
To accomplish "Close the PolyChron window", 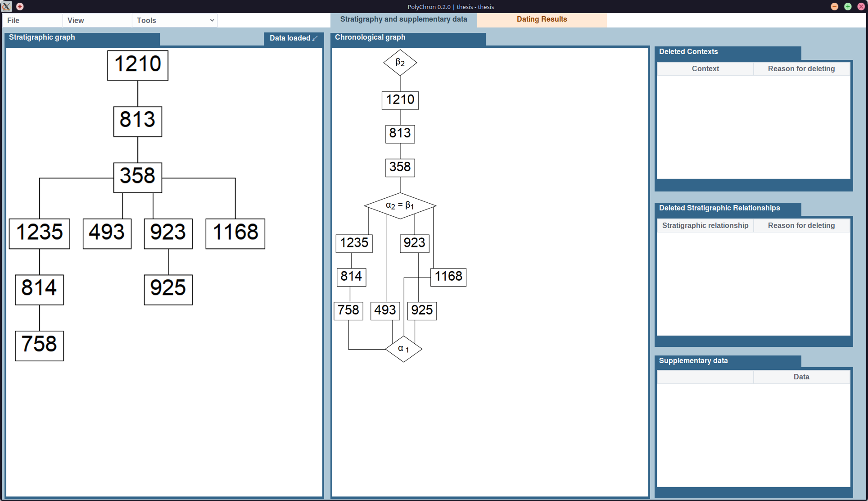I will point(861,6).
